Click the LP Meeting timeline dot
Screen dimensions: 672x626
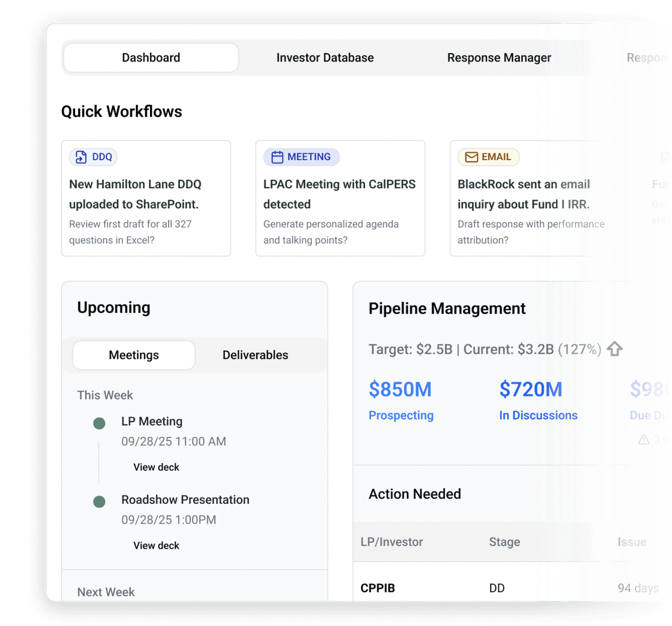tap(99, 423)
